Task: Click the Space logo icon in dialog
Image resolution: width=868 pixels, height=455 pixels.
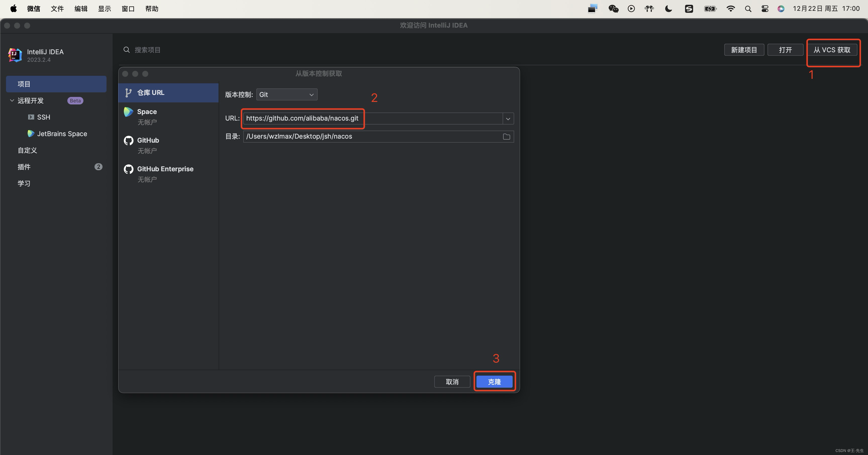Action: [128, 112]
